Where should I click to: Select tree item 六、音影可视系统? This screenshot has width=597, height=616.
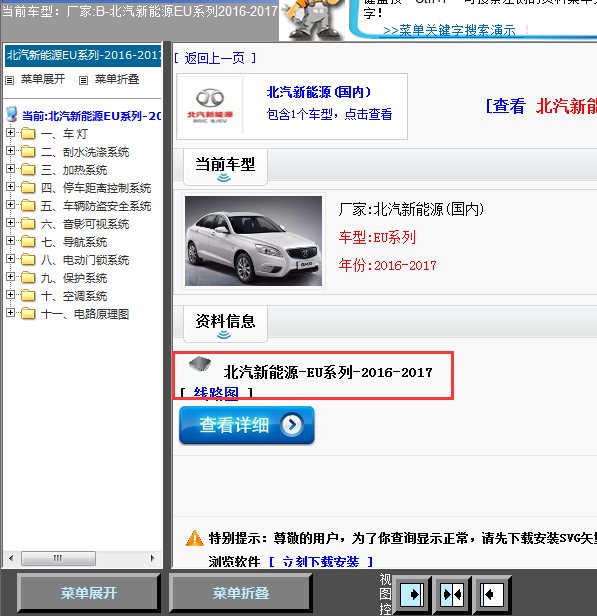pyautogui.click(x=85, y=224)
